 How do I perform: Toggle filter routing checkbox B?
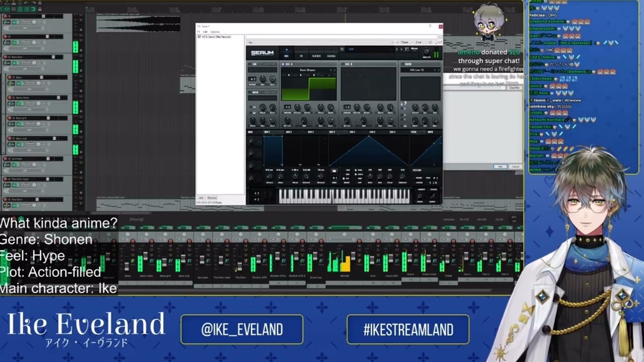pyautogui.click(x=401, y=108)
